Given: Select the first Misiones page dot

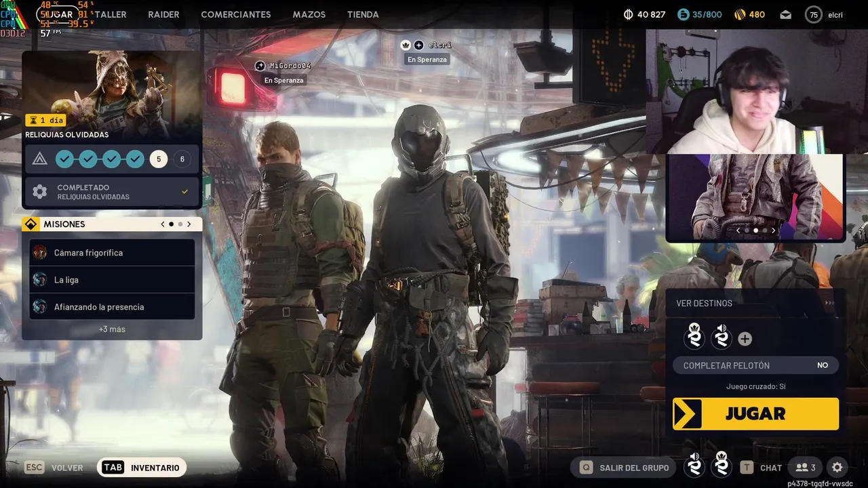Looking at the screenshot, I should point(171,224).
